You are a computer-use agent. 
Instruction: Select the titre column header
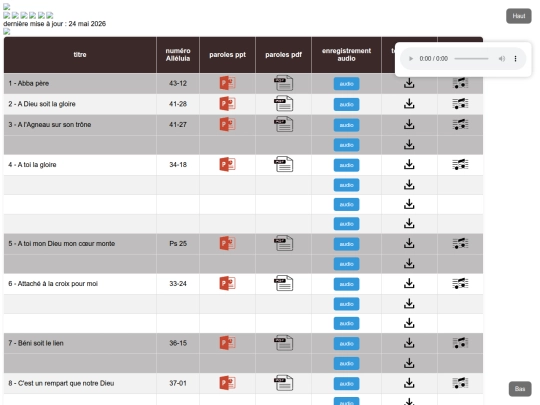[x=80, y=55]
